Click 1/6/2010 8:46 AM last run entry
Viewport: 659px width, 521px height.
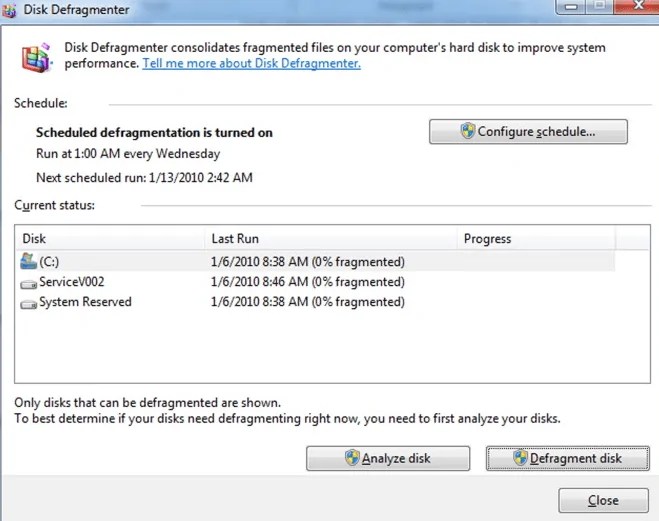click(308, 282)
